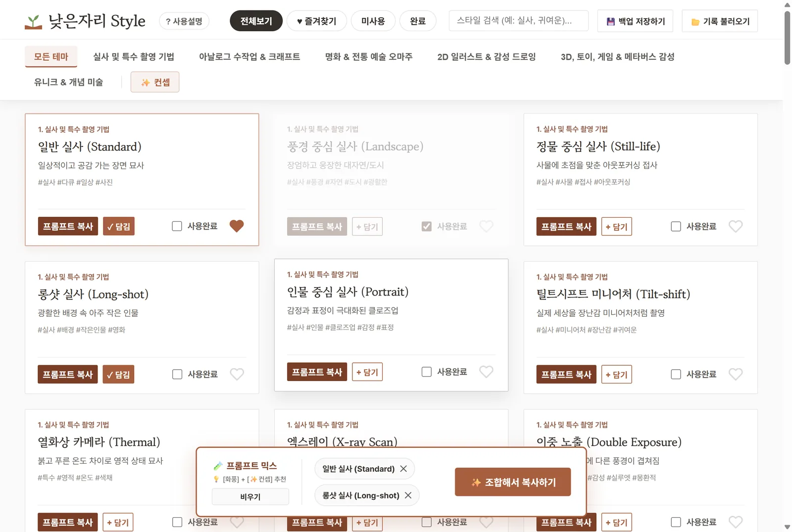Image resolution: width=792 pixels, height=532 pixels.
Task: Filter by ♥ 즐겨찾기
Action: click(316, 21)
